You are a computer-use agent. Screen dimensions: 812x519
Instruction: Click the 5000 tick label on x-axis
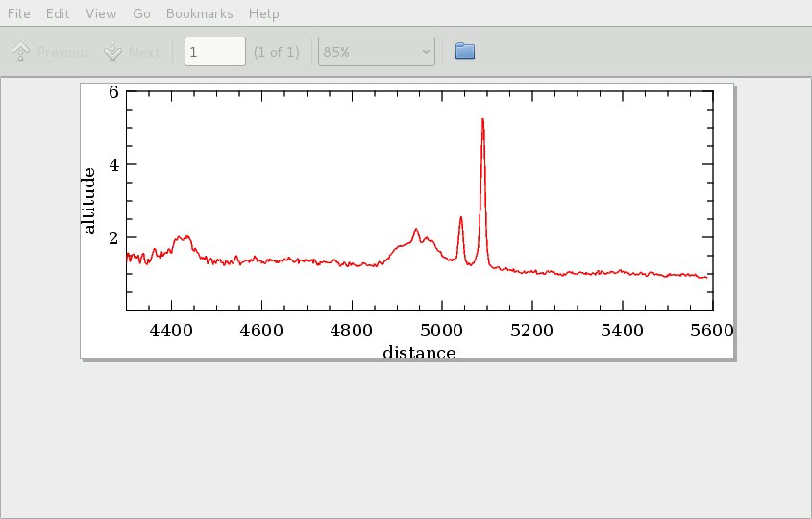coord(442,331)
